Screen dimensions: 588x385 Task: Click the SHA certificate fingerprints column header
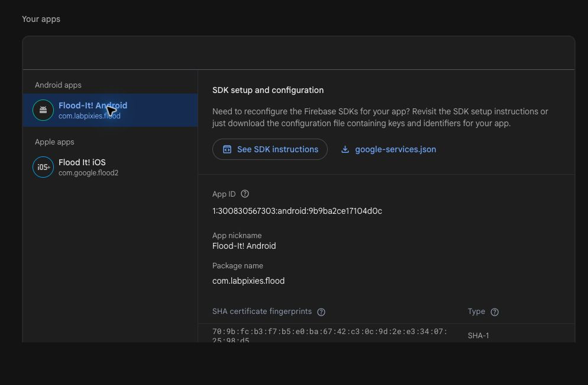click(x=261, y=312)
